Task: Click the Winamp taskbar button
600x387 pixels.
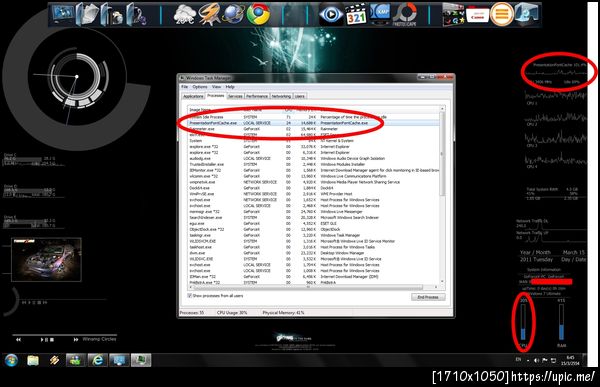Action: (x=54, y=360)
